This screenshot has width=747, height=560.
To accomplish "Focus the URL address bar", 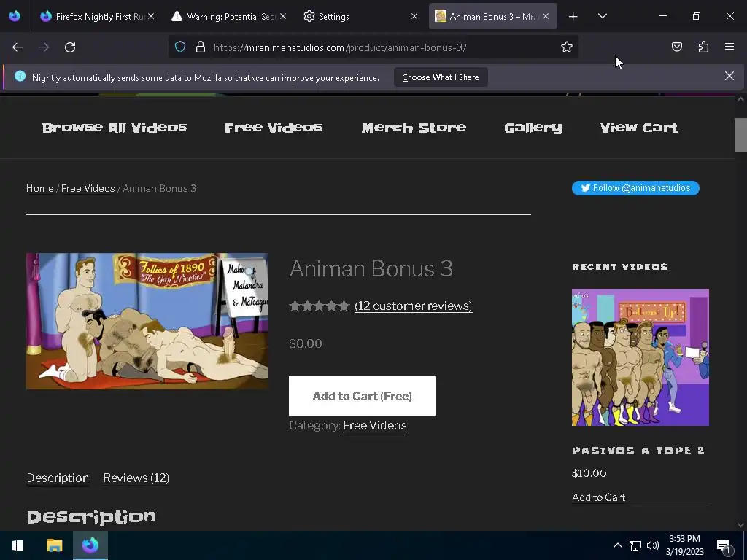I will (x=371, y=47).
